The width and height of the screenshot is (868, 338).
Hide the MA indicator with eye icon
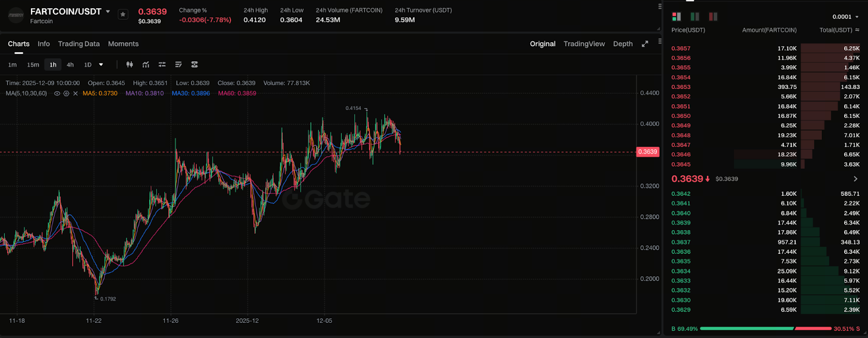(57, 93)
